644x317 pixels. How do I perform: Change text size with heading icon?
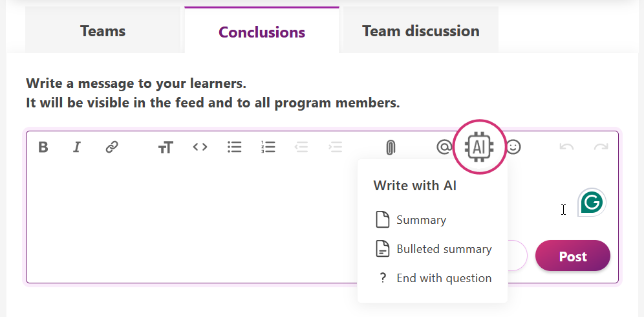(x=166, y=148)
